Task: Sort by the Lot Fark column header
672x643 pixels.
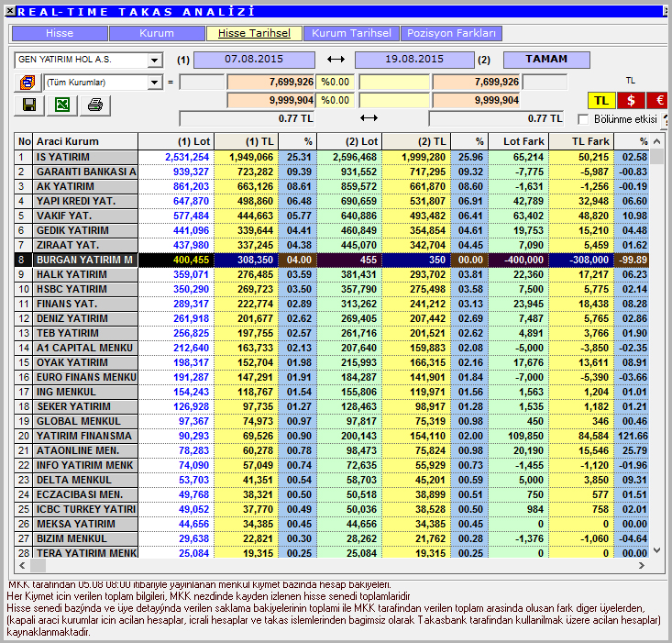Action: (x=519, y=141)
